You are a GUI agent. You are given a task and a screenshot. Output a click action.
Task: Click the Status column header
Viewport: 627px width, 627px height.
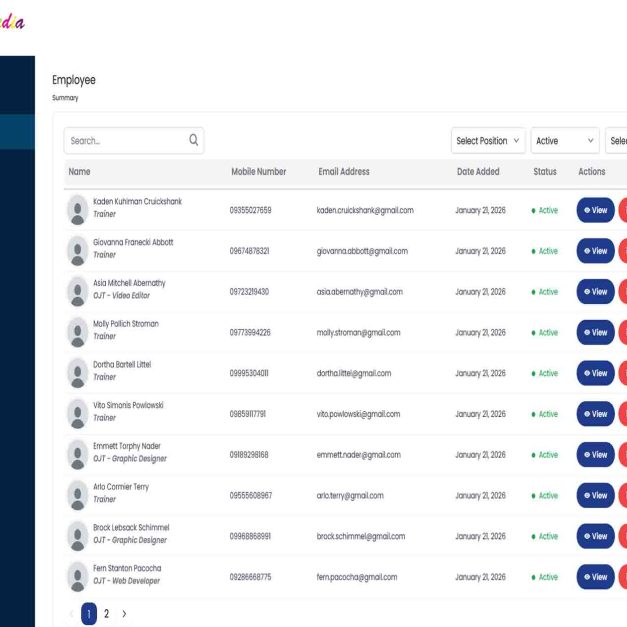pyautogui.click(x=545, y=172)
